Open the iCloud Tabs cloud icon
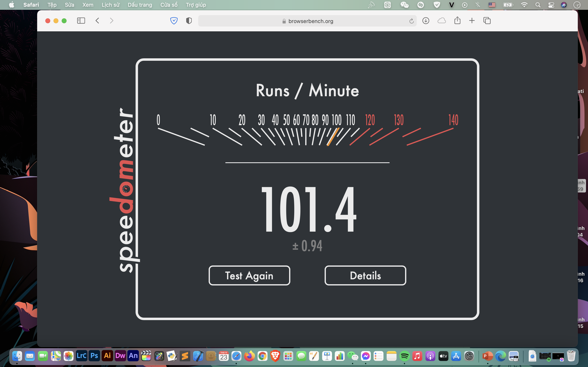The image size is (588, 367). [441, 21]
